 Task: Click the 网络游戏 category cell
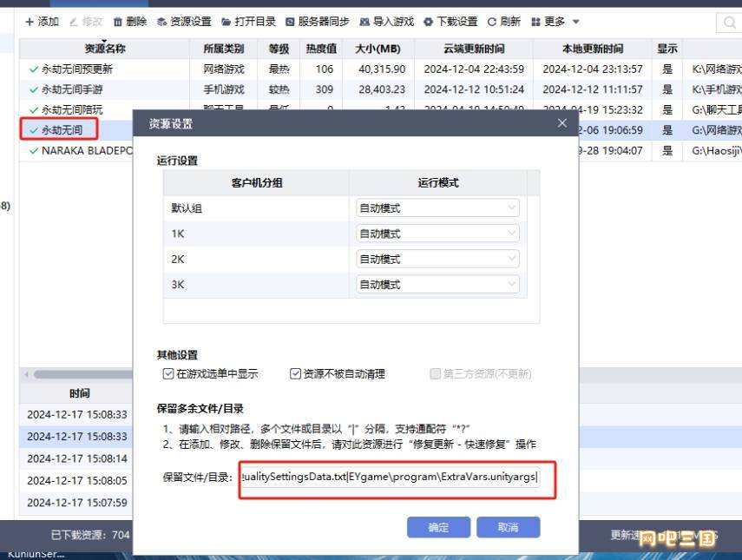point(224,69)
